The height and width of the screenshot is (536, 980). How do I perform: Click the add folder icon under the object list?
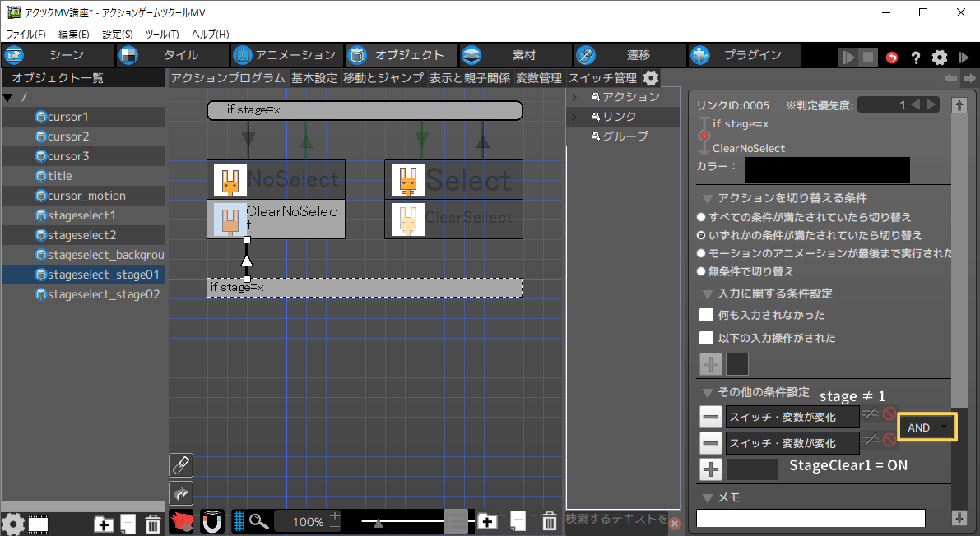104,524
